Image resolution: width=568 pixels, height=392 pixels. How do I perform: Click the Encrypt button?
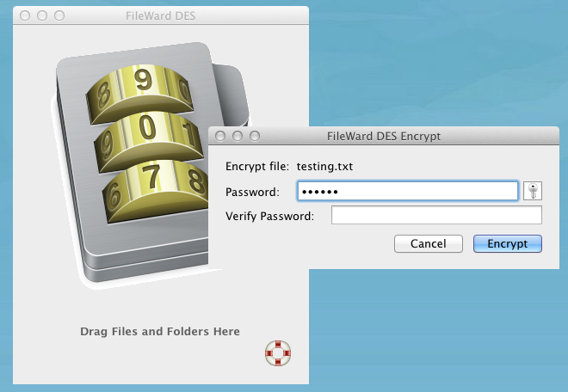click(x=508, y=243)
